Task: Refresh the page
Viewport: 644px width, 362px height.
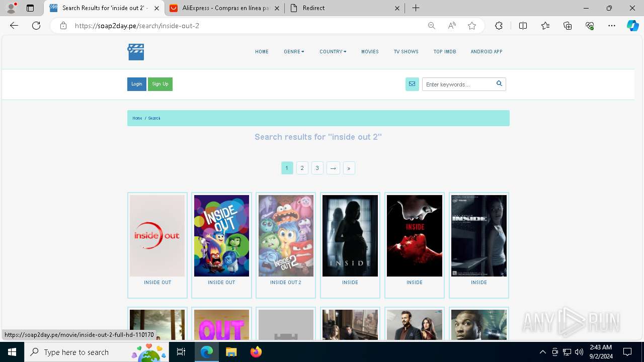Action: [36, 26]
